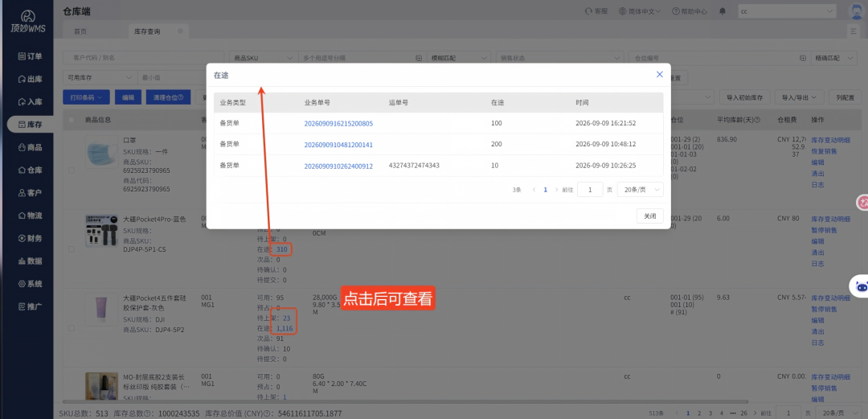Click the 待上架 value 23 link
This screenshot has width=868, height=419.
pyautogui.click(x=286, y=318)
